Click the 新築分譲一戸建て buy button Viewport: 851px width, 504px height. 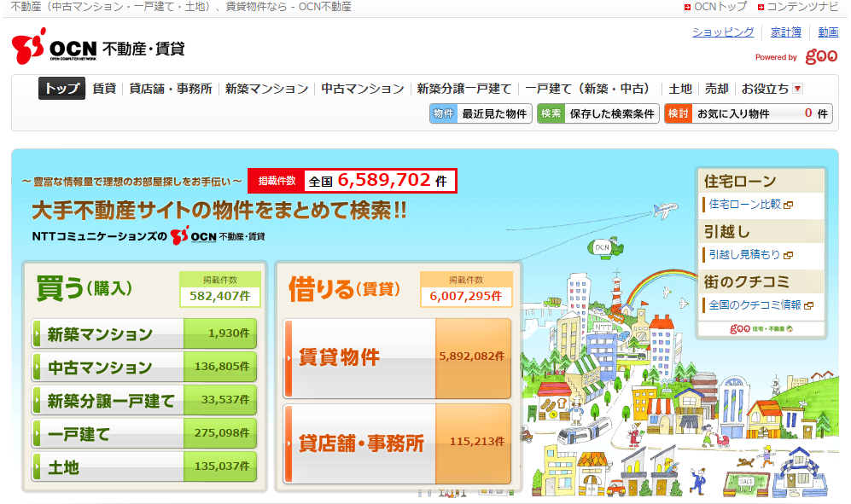point(144,400)
